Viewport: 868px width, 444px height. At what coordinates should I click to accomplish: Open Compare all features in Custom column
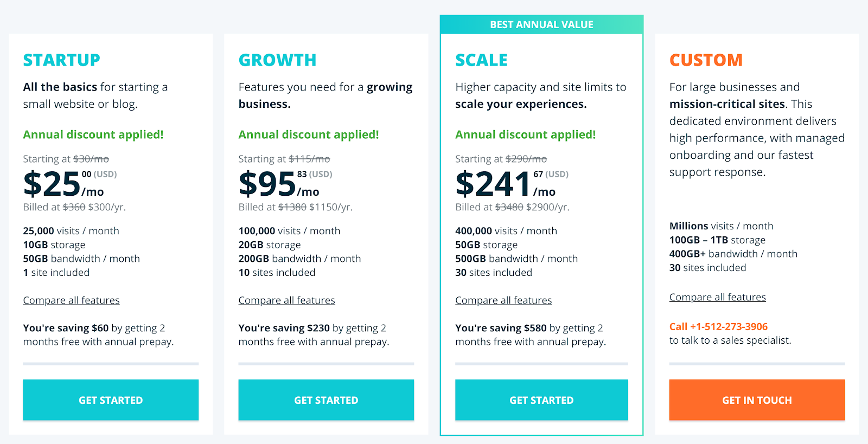point(717,297)
